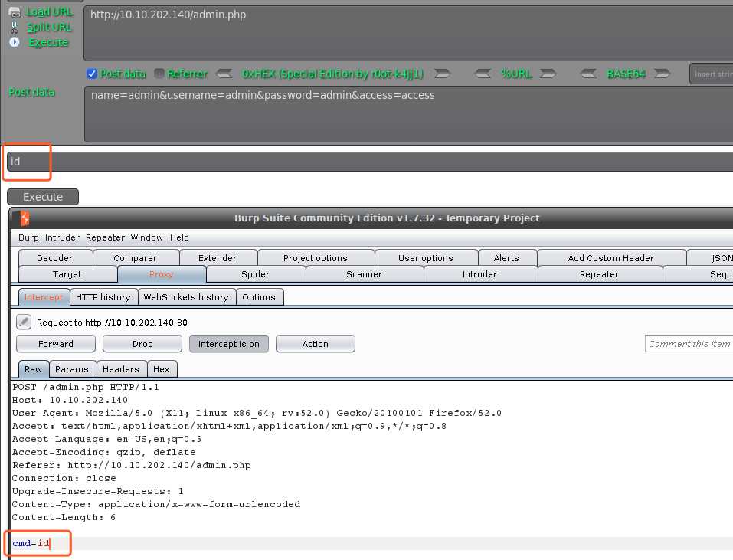Image resolution: width=733 pixels, height=560 pixels.
Task: Switch to the Alerts tab
Action: 507,258
